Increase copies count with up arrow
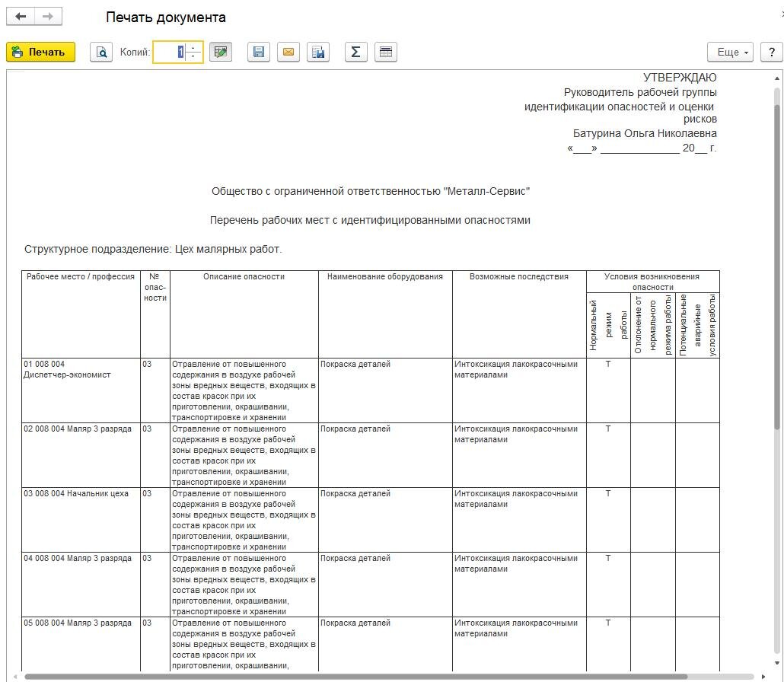The height and width of the screenshot is (682, 784). tap(193, 47)
